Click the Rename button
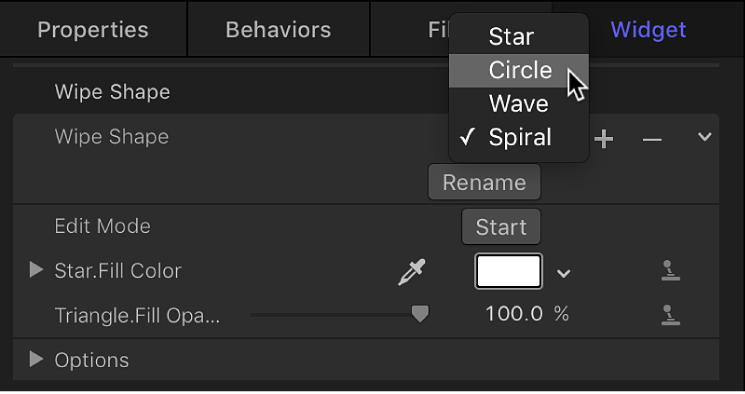This screenshot has width=745, height=394. coord(484,183)
